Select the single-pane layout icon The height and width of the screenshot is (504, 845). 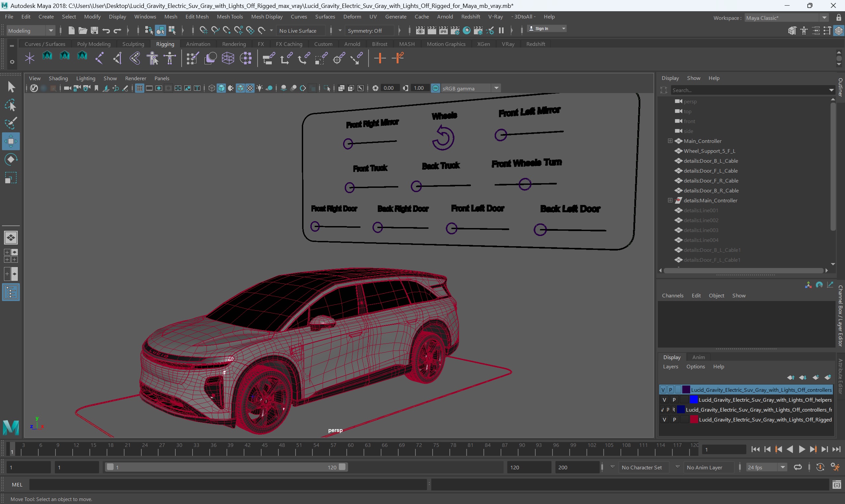point(11,237)
